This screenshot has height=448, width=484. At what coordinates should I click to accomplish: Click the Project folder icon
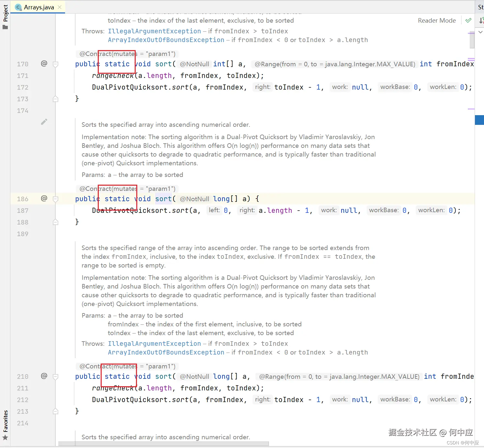tap(5, 27)
